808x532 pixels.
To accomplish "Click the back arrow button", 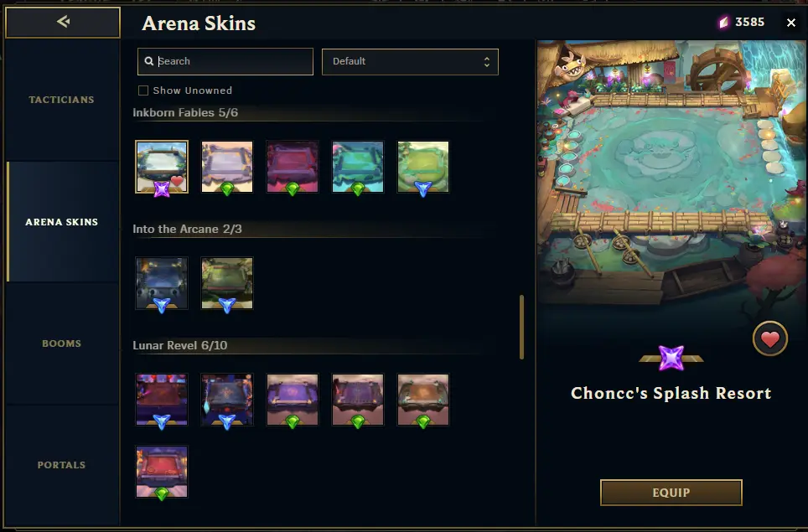I will click(62, 22).
